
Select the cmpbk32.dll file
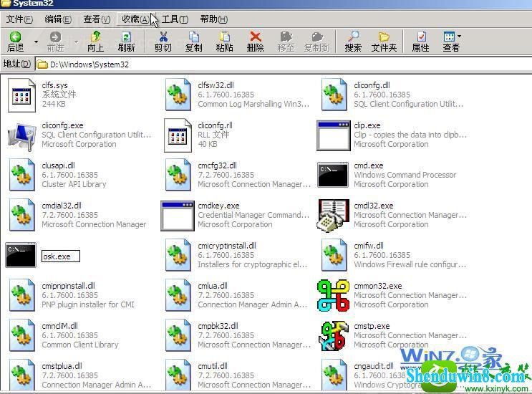point(238,335)
